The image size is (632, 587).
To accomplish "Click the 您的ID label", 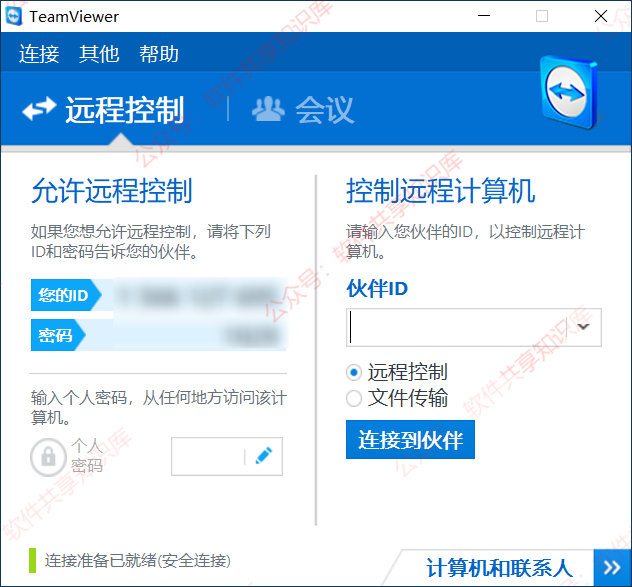I will point(63,295).
